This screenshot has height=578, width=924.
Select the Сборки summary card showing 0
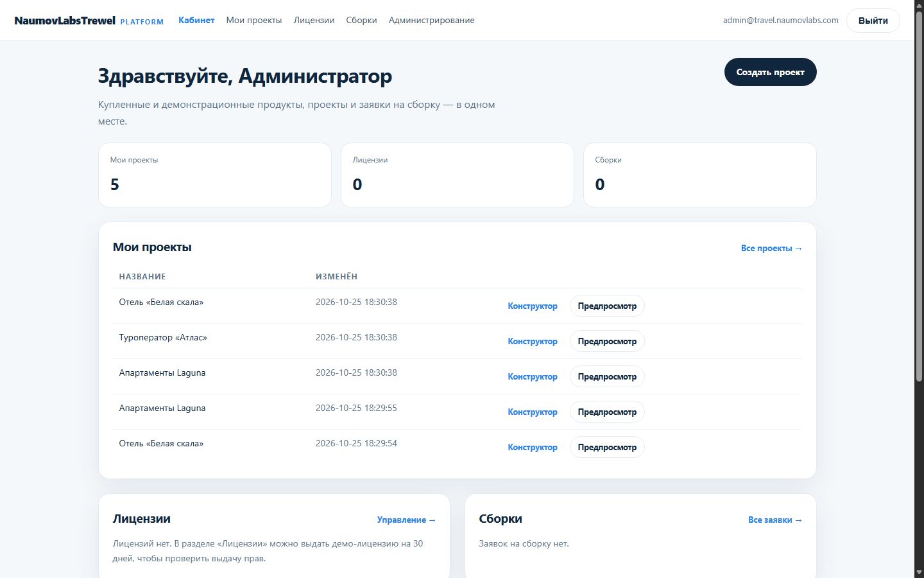pyautogui.click(x=700, y=175)
